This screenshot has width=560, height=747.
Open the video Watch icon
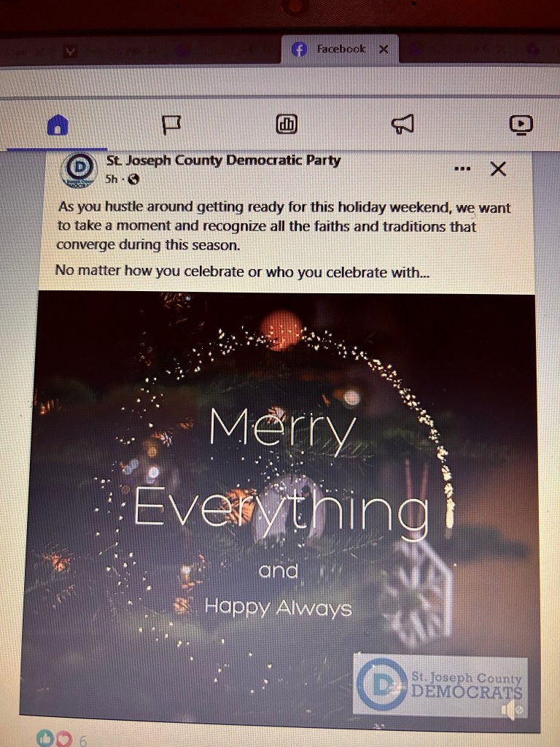(x=521, y=124)
